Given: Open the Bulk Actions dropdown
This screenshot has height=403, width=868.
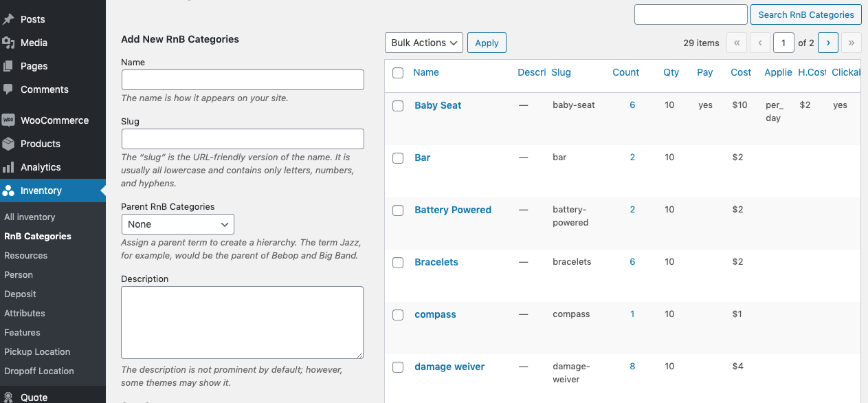Looking at the screenshot, I should [x=423, y=43].
